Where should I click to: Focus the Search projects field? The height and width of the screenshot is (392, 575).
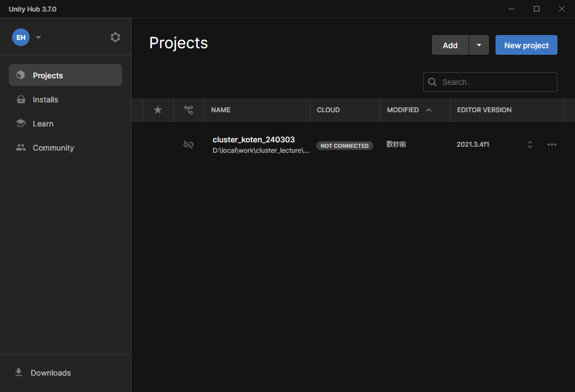(x=490, y=82)
